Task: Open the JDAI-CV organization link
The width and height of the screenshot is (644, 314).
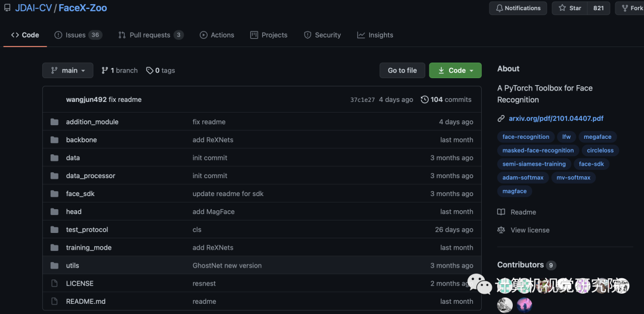Action: 33,8
